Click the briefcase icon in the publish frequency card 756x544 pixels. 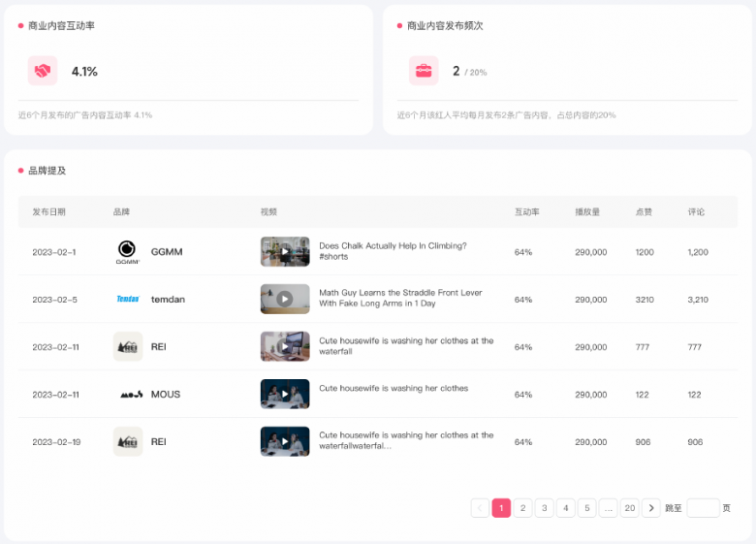tap(424, 71)
